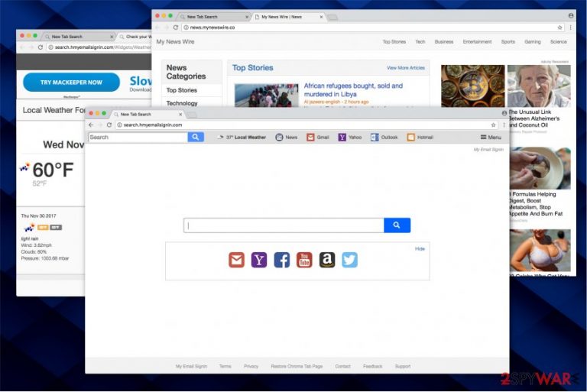Click the blue search button in page center
Image resolution: width=587 pixels, height=392 pixels.
pos(397,225)
